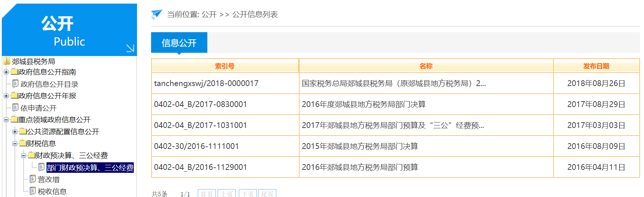644x197 pixels.
Task: Click the folder icon beside 重点领域政府信息公开
Action: pos(14,119)
